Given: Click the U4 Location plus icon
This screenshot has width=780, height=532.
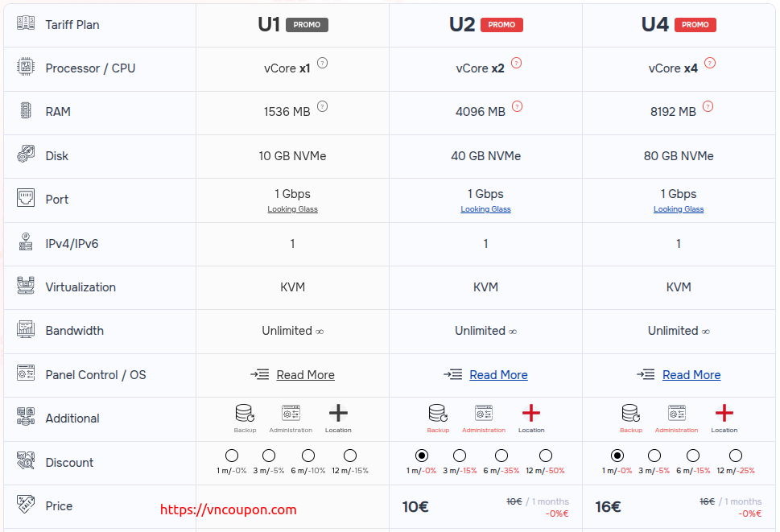Looking at the screenshot, I should [724, 413].
